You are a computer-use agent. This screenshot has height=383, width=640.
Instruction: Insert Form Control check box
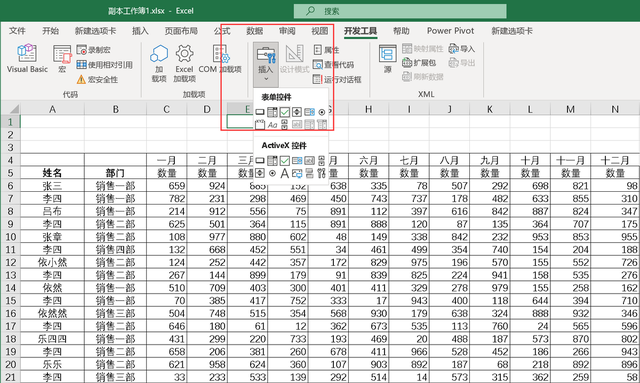284,112
